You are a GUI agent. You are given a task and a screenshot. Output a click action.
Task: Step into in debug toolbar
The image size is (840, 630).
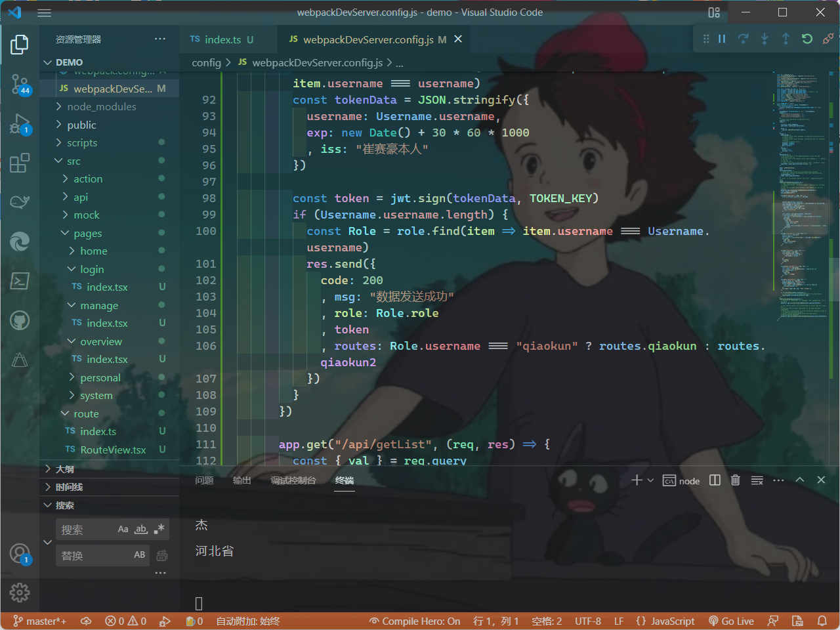pyautogui.click(x=765, y=39)
